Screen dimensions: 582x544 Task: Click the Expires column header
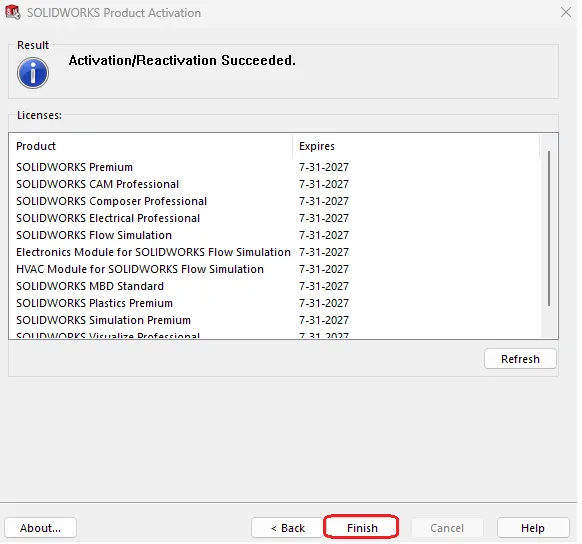(x=416, y=146)
